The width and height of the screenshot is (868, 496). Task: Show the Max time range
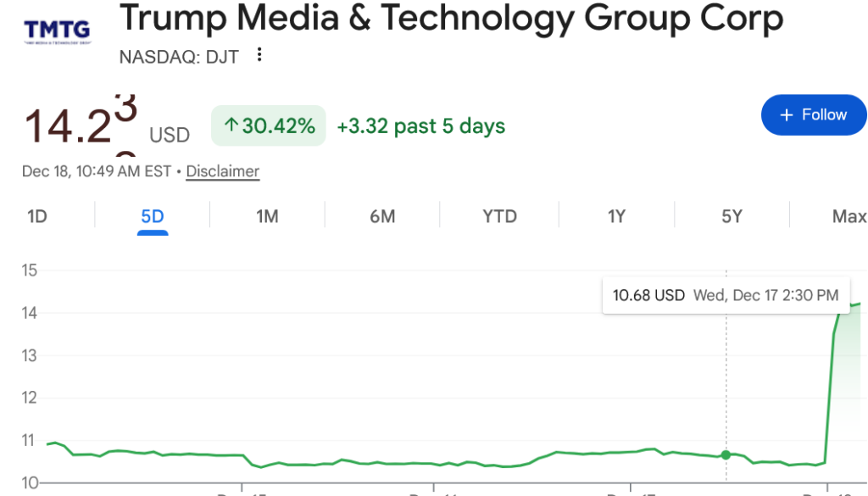tap(849, 216)
